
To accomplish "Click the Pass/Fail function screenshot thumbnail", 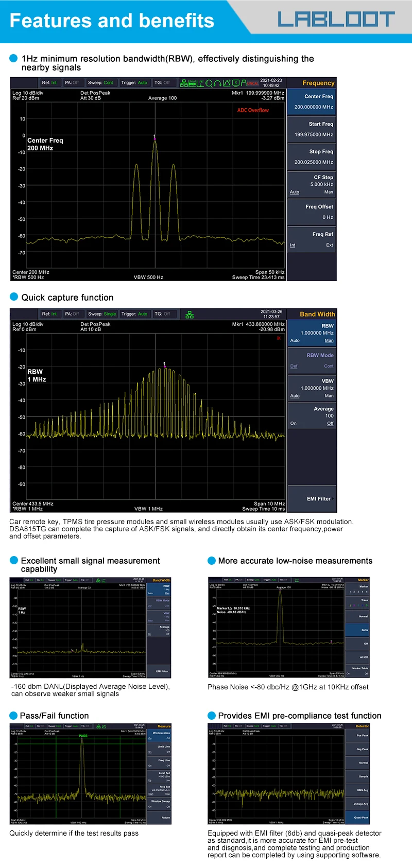I will [x=91, y=774].
